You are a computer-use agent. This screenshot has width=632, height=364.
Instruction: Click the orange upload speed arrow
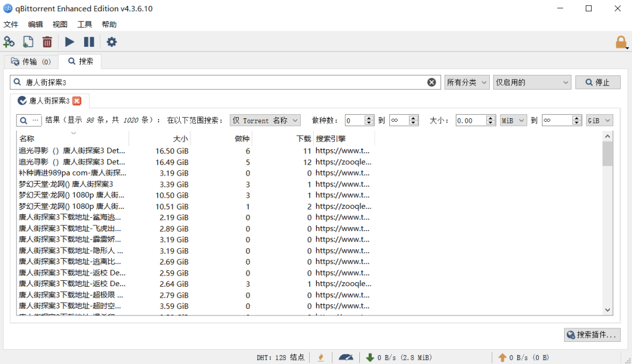(x=502, y=358)
